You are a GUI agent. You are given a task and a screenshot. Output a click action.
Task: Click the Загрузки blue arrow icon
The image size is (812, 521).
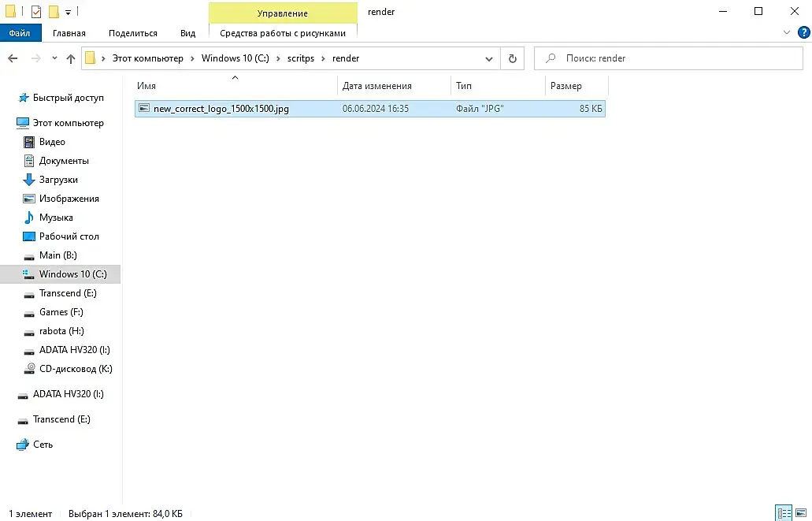tap(29, 180)
